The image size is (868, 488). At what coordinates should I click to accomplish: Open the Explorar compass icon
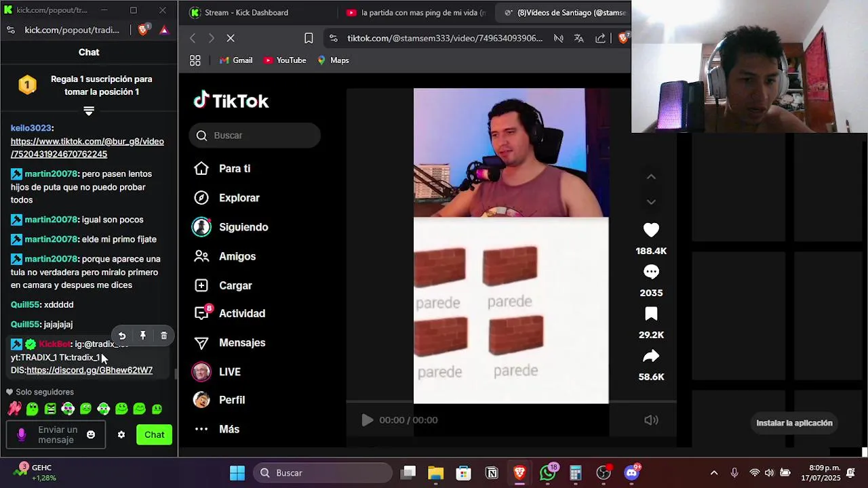(x=201, y=198)
